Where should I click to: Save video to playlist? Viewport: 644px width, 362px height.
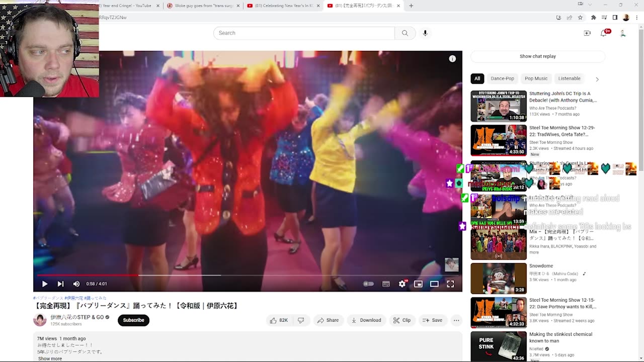click(433, 320)
